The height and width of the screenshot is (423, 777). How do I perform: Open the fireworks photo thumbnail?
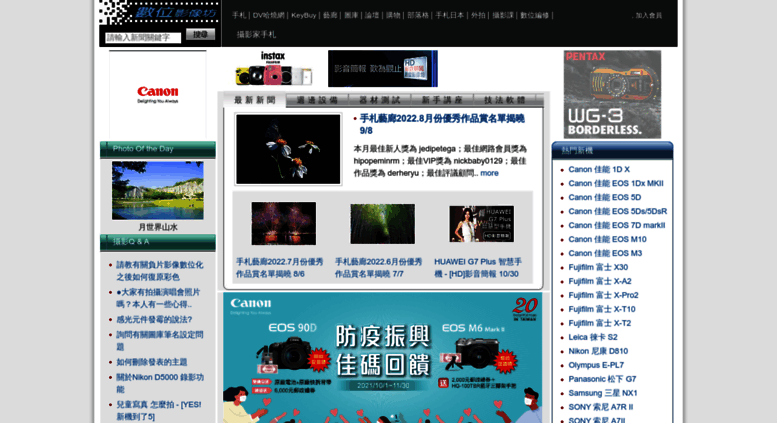pyautogui.click(x=283, y=223)
